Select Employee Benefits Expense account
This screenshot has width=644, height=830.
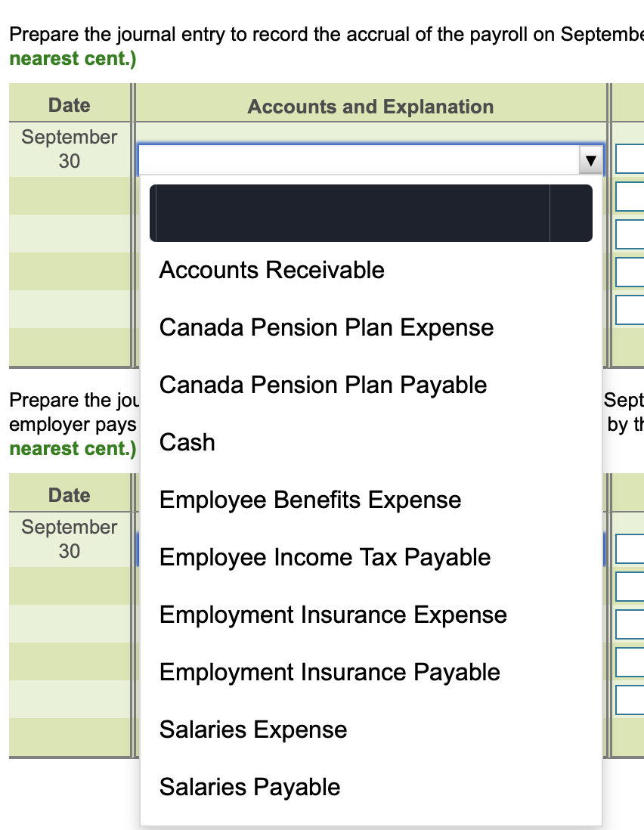click(x=310, y=500)
